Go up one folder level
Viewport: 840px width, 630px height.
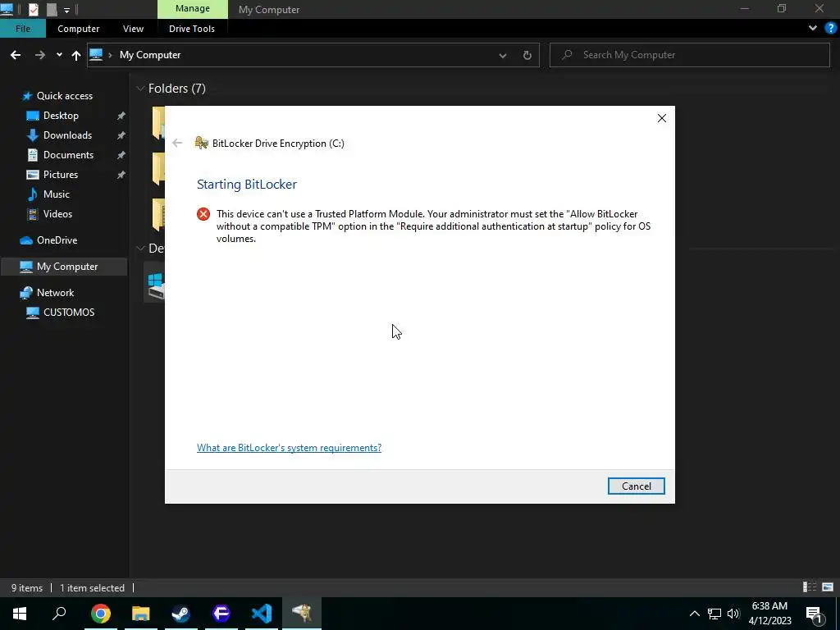[x=76, y=55]
